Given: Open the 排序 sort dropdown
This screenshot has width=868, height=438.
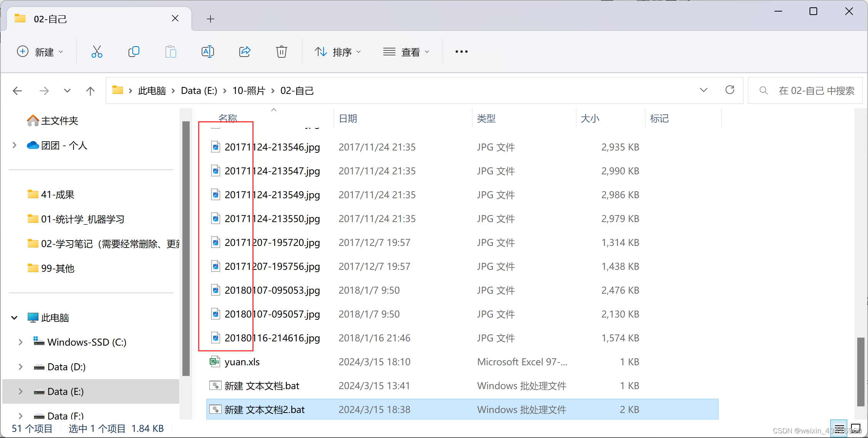Looking at the screenshot, I should [x=338, y=52].
